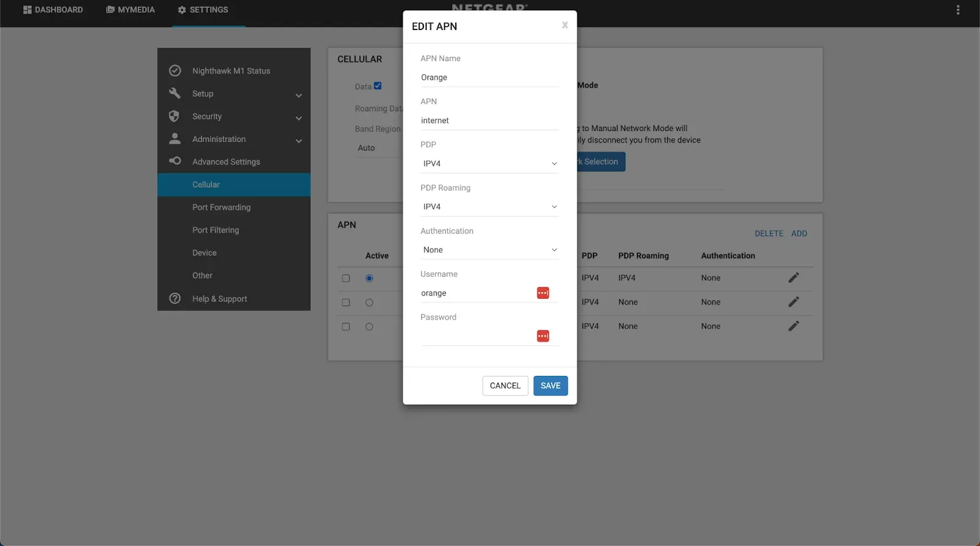Screen dimensions: 980x546
Task: Expand the Security menu chevron
Action: [x=299, y=118]
